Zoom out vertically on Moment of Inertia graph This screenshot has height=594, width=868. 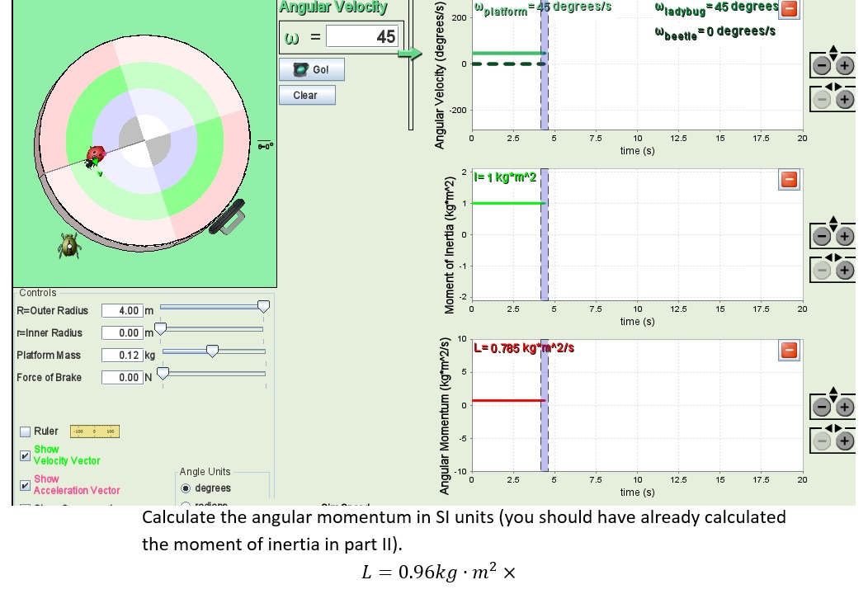[822, 235]
